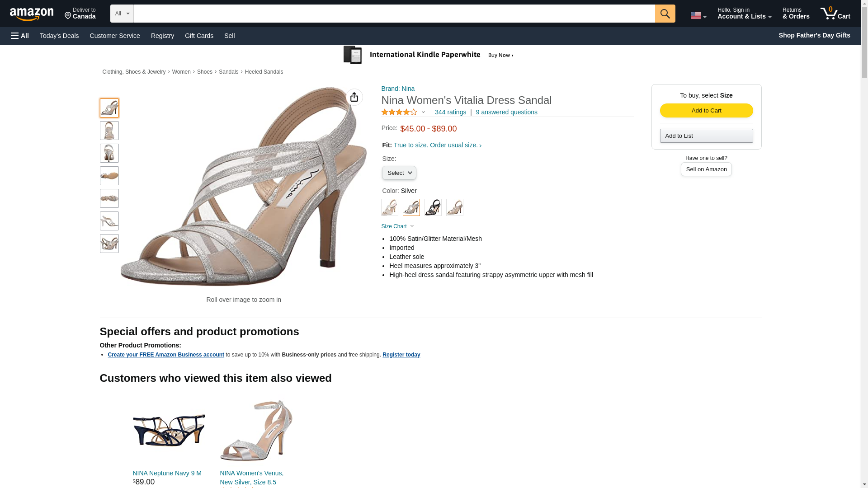The width and height of the screenshot is (868, 488).
Task: Click the star rating icon
Action: click(399, 112)
